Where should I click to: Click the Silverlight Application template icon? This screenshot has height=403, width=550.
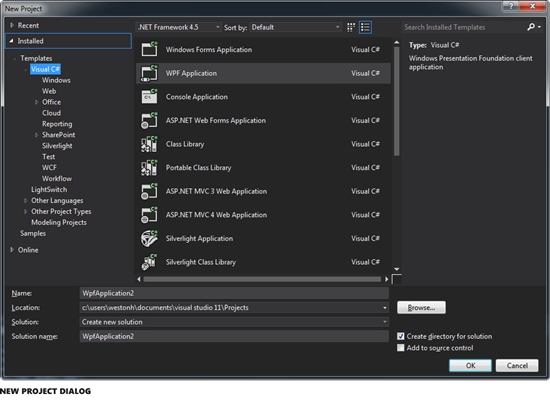click(x=149, y=239)
